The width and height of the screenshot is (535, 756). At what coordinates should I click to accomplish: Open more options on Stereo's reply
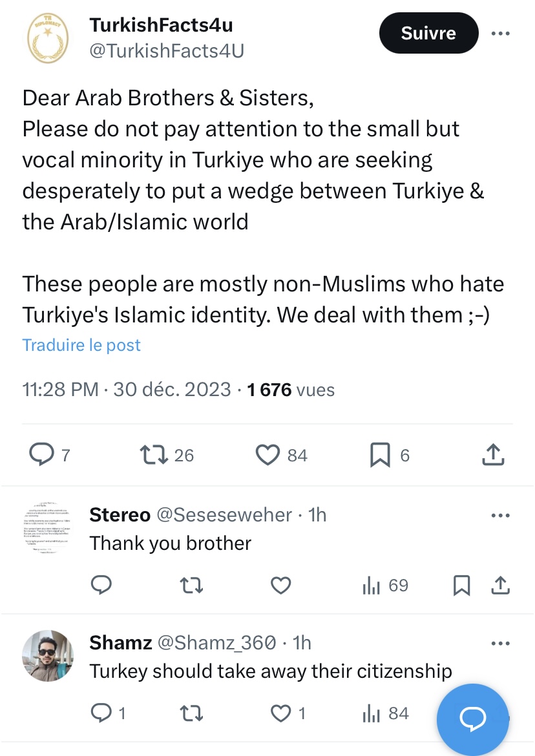[x=501, y=515]
